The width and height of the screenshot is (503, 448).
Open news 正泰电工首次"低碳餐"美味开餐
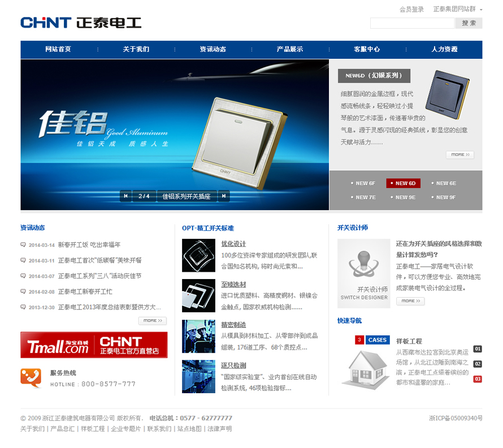(100, 260)
